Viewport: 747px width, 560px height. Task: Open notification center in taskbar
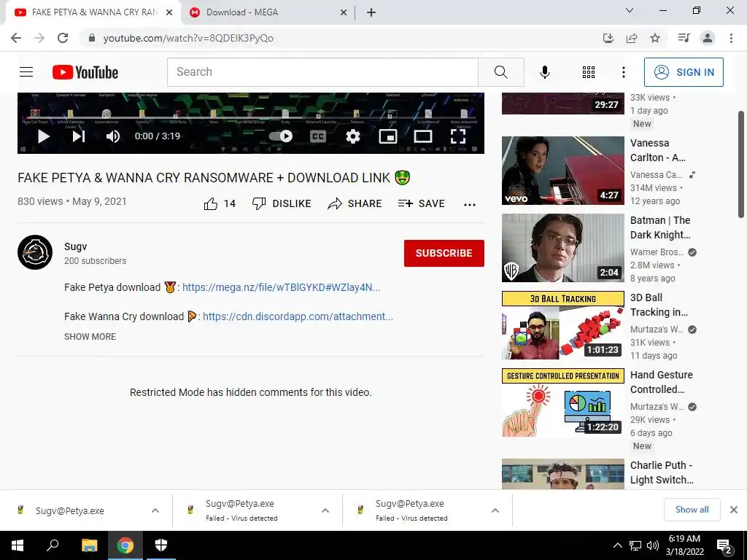[x=724, y=547]
